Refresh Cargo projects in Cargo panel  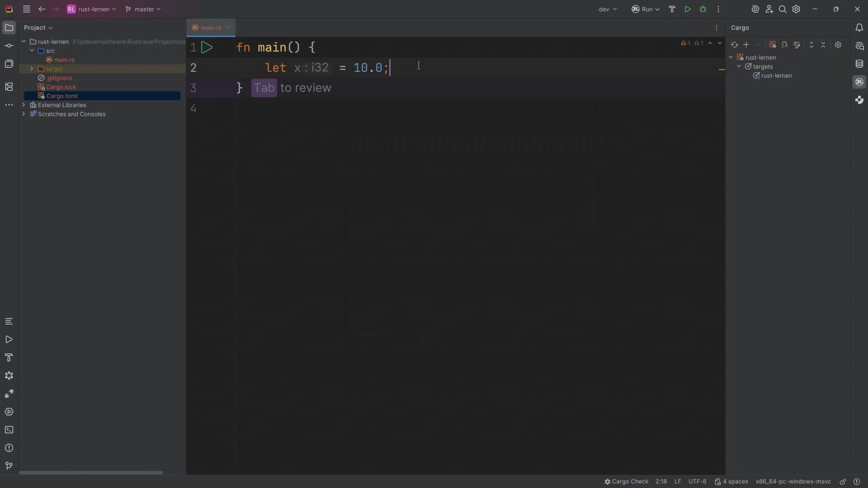click(734, 45)
